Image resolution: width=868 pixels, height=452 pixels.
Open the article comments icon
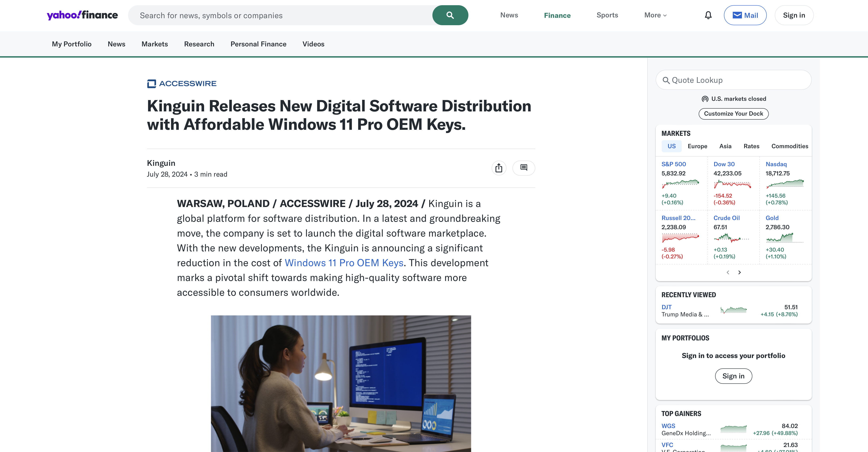click(x=524, y=168)
